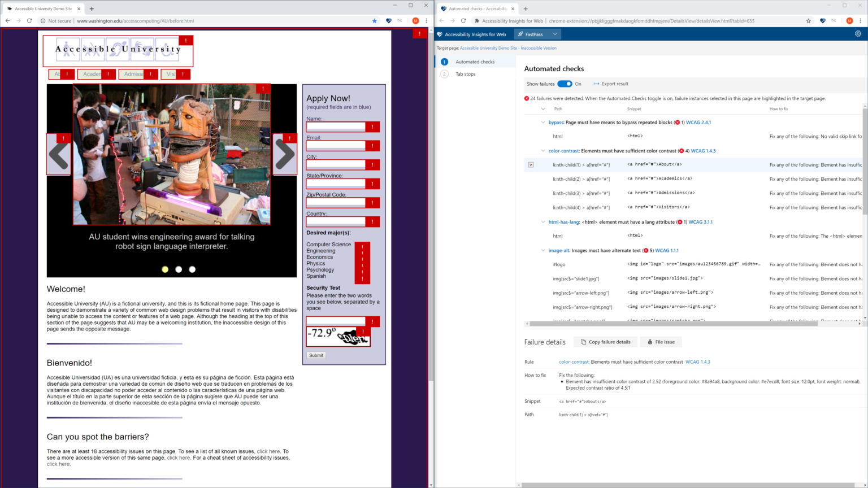Click the Copy failure details button
868x488 pixels.
(606, 342)
